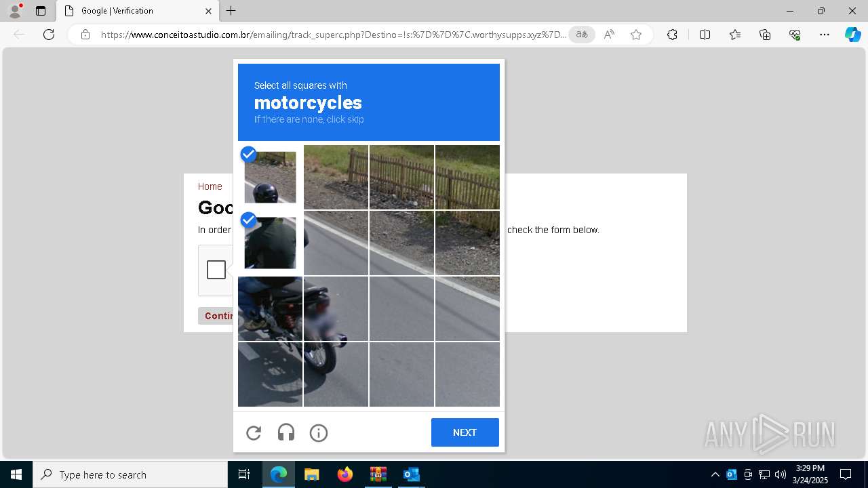The width and height of the screenshot is (868, 488).
Task: Open Outlook from the taskbar
Action: pos(411,474)
